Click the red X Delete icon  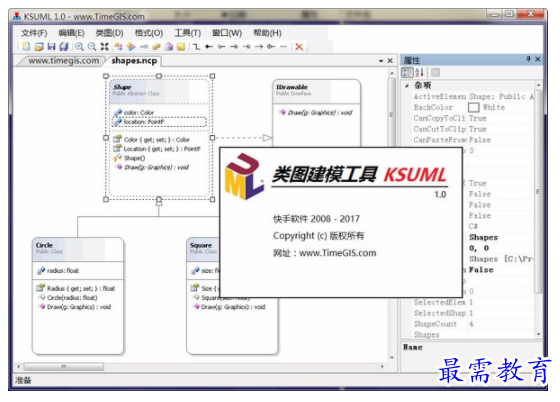[x=299, y=46]
